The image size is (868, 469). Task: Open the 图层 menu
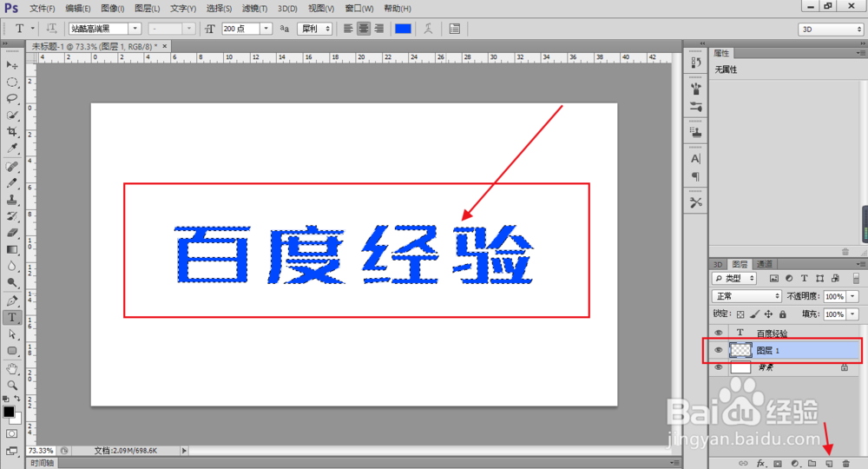point(147,9)
